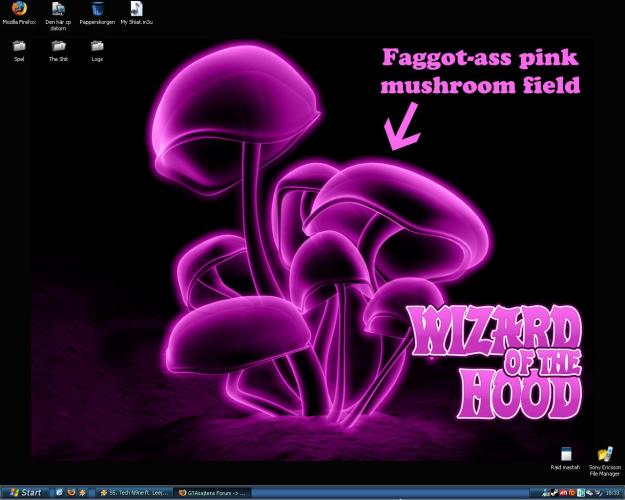Click the middle quick launch icon
This screenshot has height=500, width=625.
click(71, 493)
